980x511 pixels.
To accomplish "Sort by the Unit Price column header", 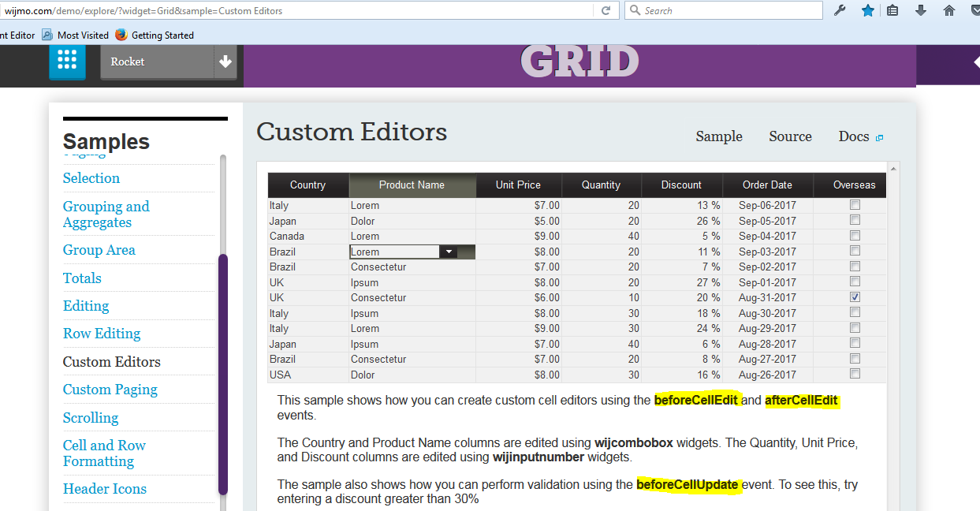I will pos(518,185).
